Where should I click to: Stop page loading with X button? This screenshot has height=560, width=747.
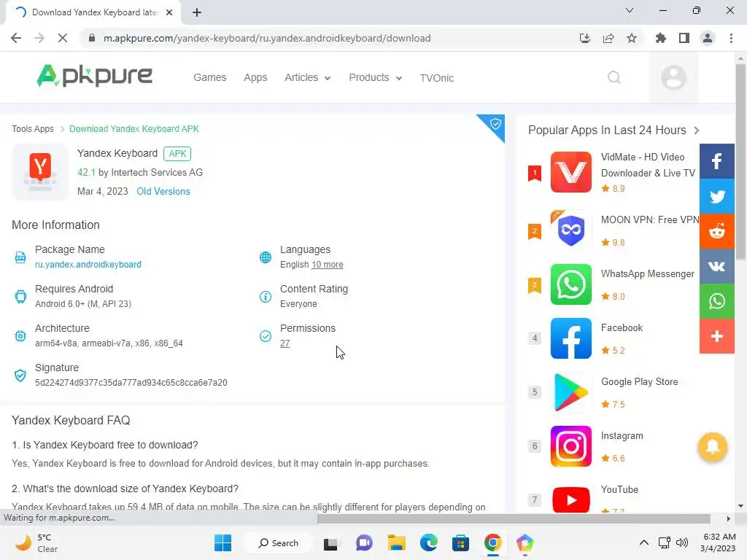(63, 38)
